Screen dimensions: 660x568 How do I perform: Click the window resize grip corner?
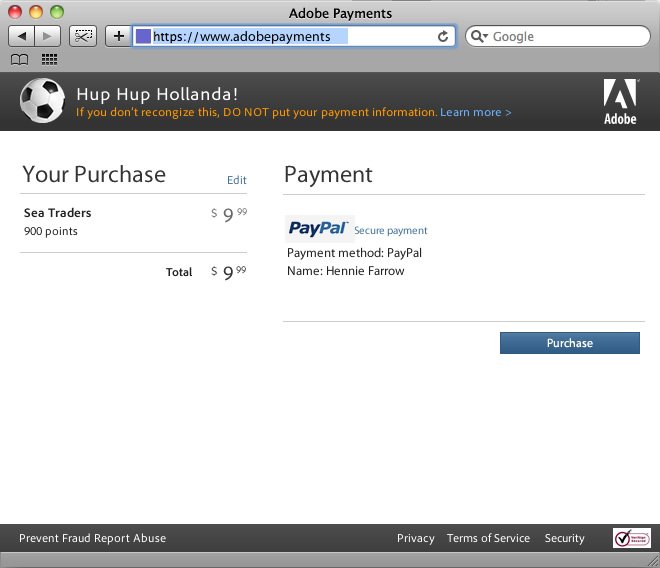653,562
